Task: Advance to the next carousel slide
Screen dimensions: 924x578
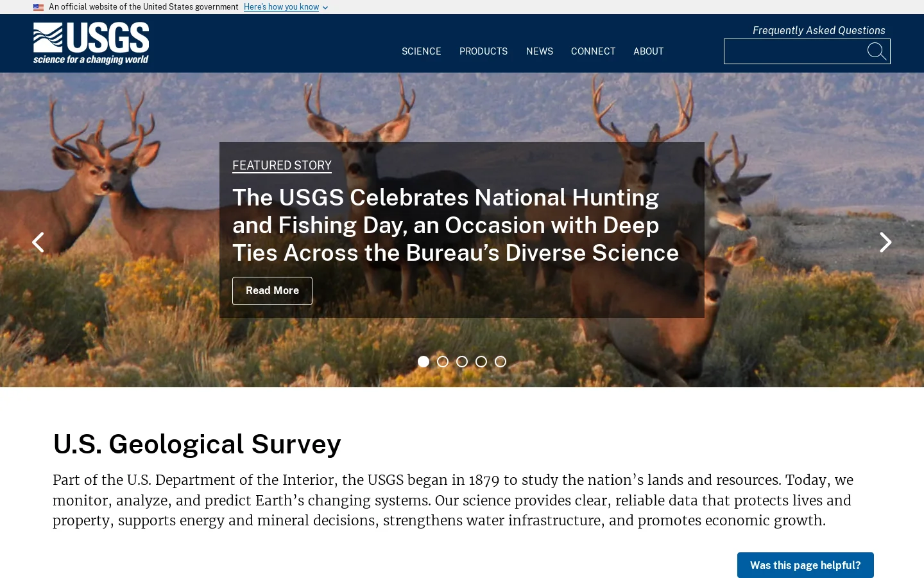Action: (886, 242)
